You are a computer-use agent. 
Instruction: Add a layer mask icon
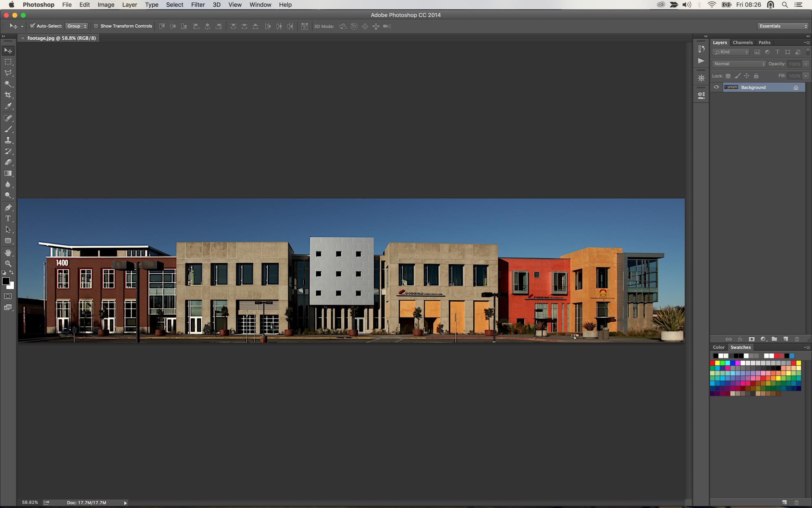tap(752, 339)
